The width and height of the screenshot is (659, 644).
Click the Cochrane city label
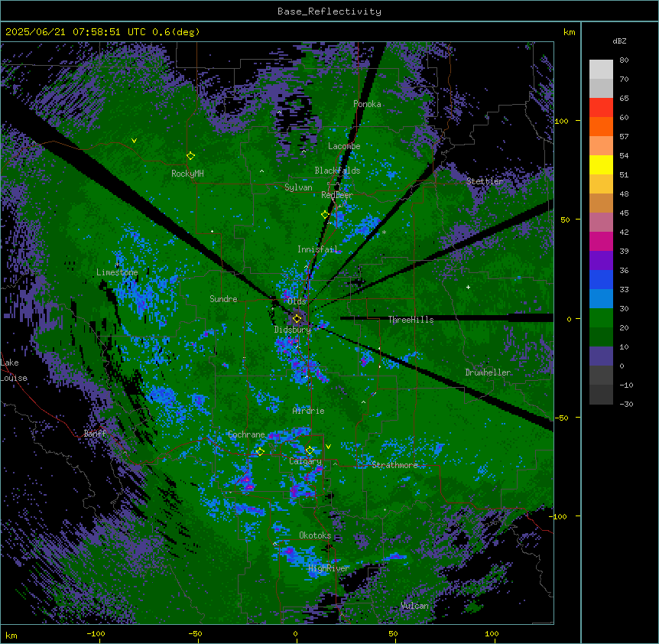pyautogui.click(x=246, y=434)
